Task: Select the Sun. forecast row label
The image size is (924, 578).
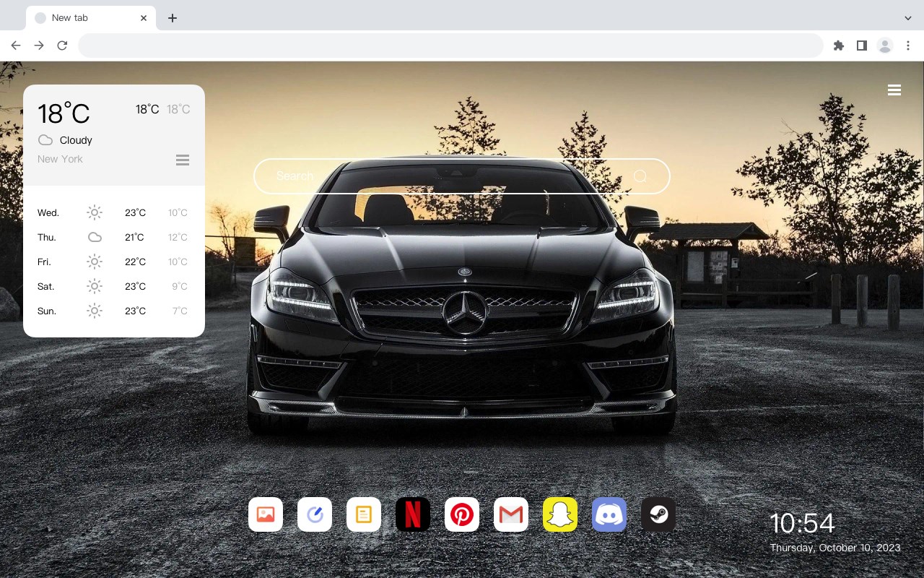Action: tap(47, 311)
